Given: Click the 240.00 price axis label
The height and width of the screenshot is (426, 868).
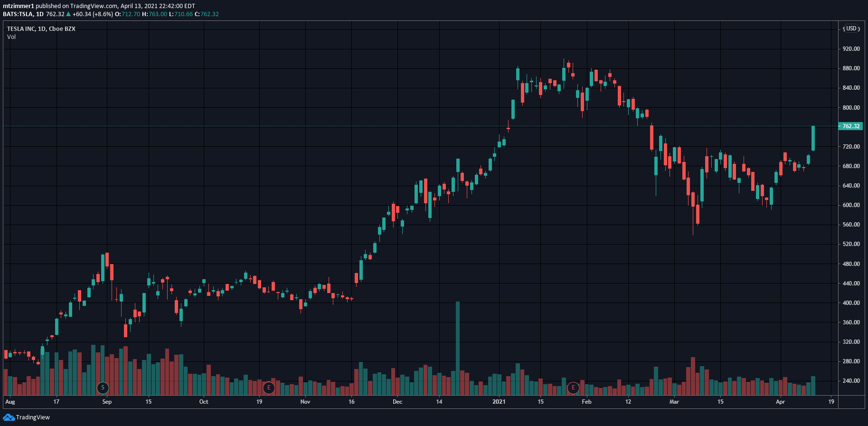Looking at the screenshot, I should [x=851, y=381].
